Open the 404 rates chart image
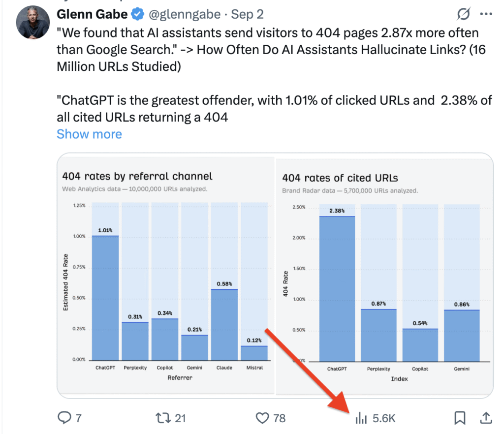The image size is (504, 434). pyautogui.click(x=275, y=275)
